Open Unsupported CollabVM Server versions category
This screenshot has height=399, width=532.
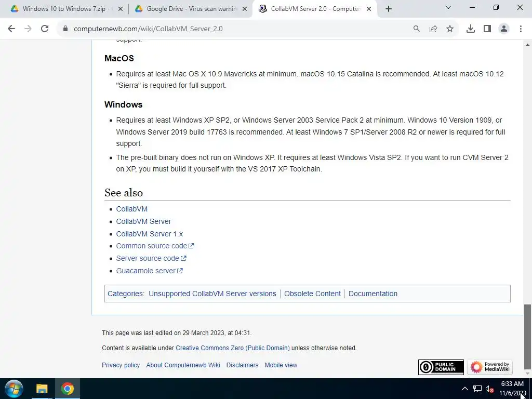212,294
